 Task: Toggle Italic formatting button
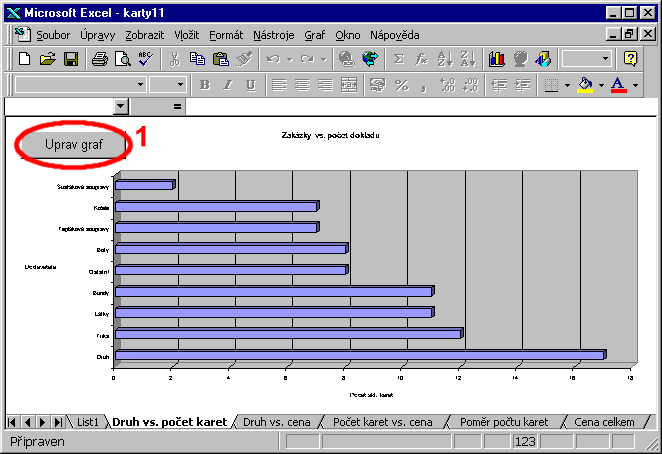point(227,85)
